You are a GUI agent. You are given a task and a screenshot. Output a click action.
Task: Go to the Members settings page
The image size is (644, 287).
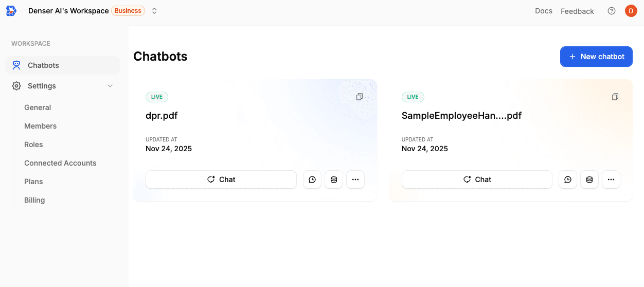point(40,126)
